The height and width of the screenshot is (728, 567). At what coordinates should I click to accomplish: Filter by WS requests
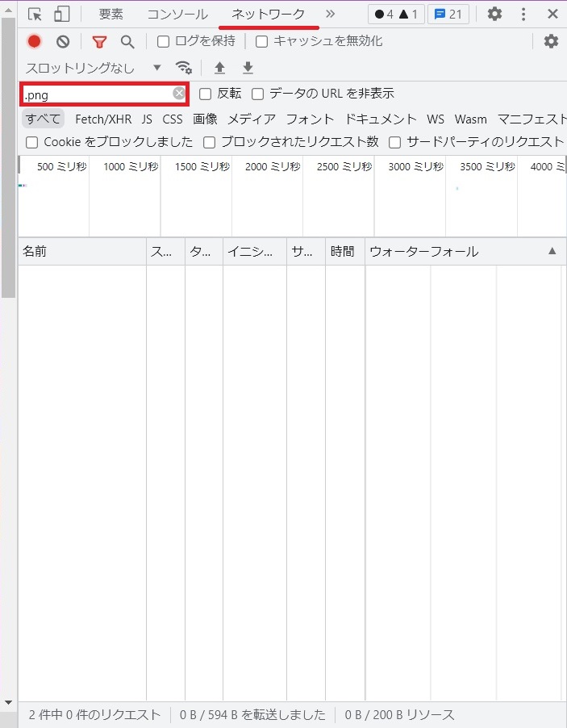tap(436, 119)
